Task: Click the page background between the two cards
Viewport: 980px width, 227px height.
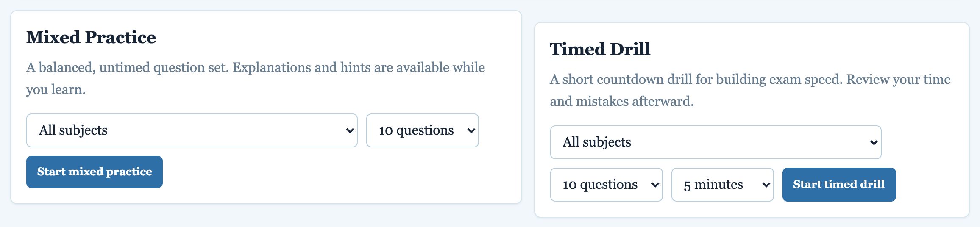Action: click(528, 114)
